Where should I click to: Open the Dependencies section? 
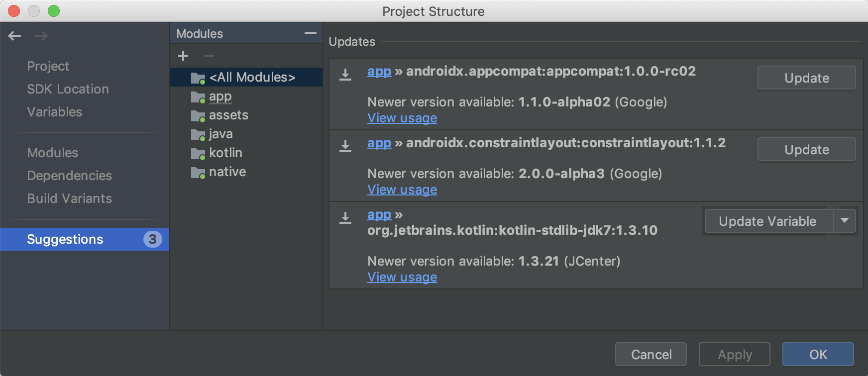click(x=69, y=176)
